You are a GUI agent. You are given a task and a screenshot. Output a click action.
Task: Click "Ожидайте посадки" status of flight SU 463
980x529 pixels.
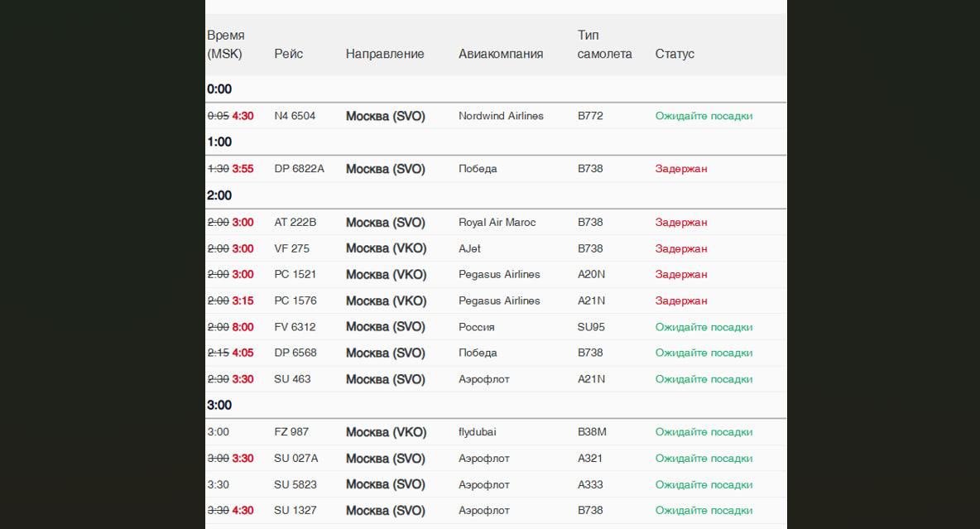pyautogui.click(x=704, y=379)
